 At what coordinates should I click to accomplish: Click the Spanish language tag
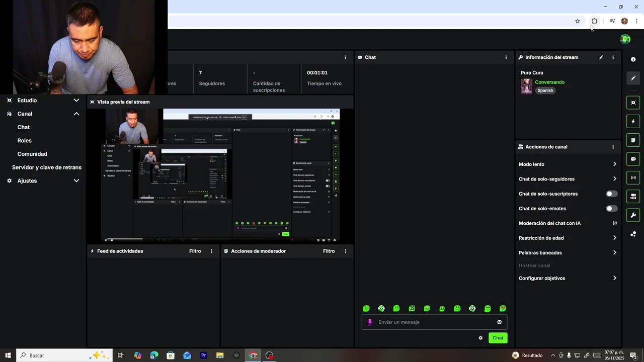545,90
